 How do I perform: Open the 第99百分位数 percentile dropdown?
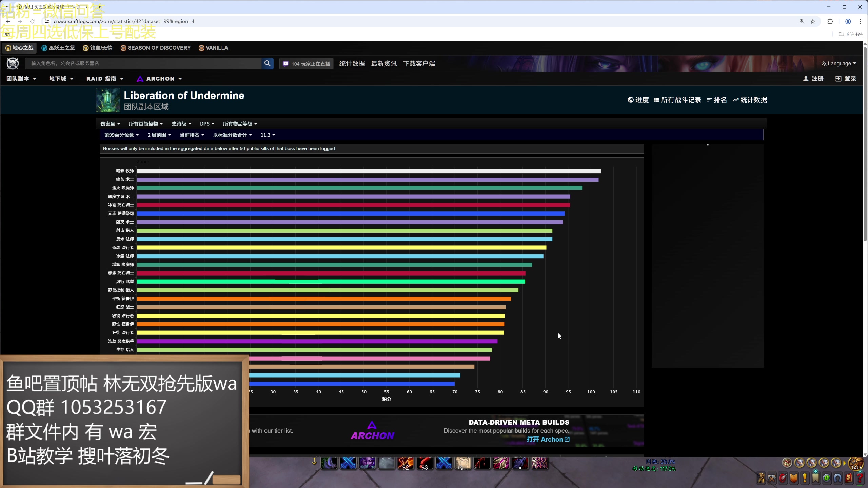pos(121,135)
